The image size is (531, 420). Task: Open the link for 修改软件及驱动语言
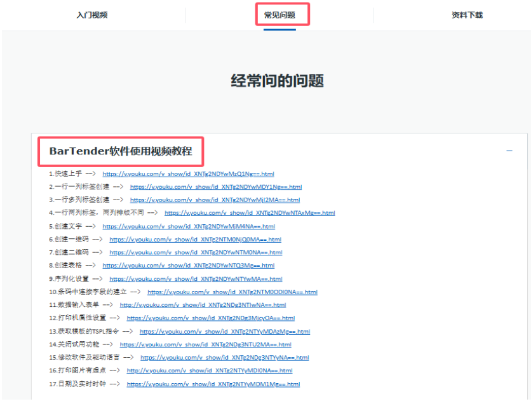pos(224,357)
